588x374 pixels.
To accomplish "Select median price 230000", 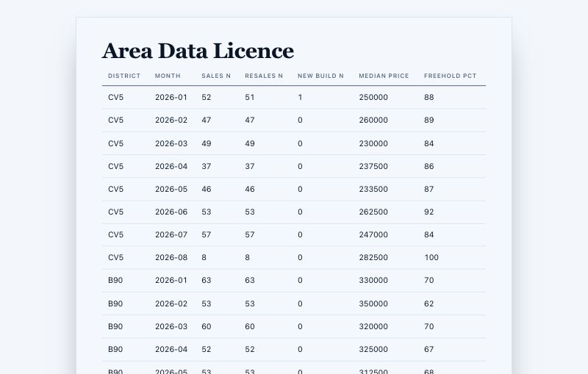I will coord(373,143).
